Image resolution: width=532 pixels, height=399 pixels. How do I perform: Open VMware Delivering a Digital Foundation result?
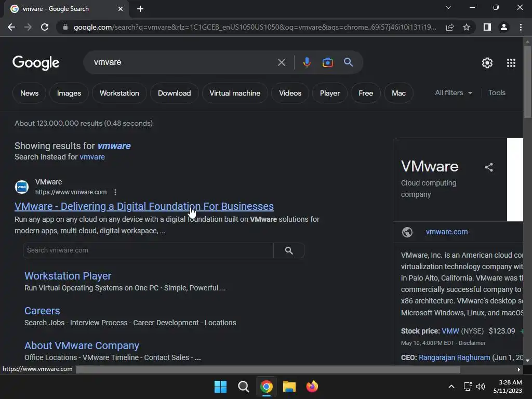pyautogui.click(x=144, y=206)
